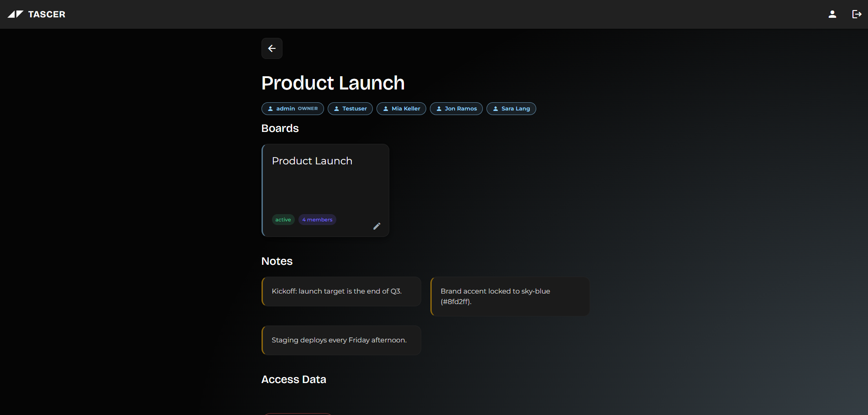
Task: Click the person icon in Testuser chip
Action: tap(336, 109)
